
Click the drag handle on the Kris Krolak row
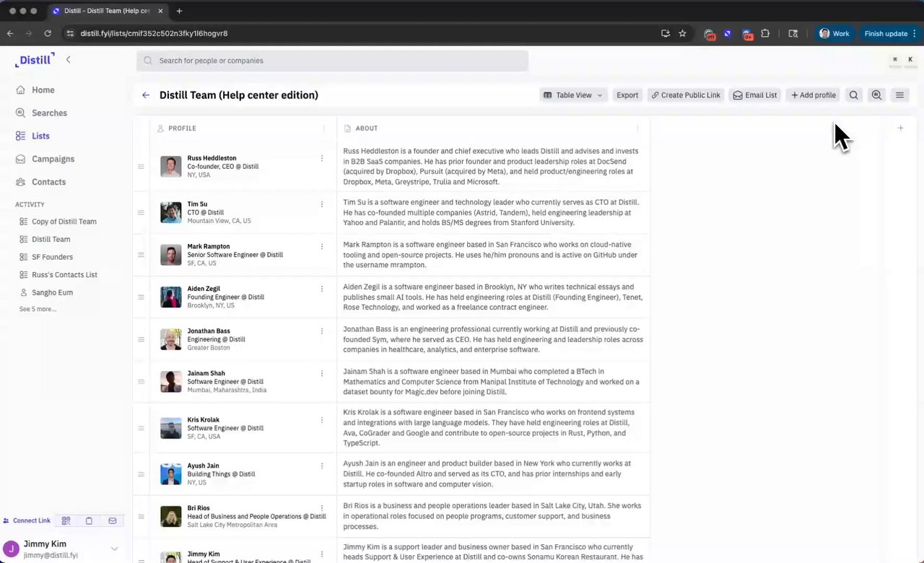tap(141, 428)
